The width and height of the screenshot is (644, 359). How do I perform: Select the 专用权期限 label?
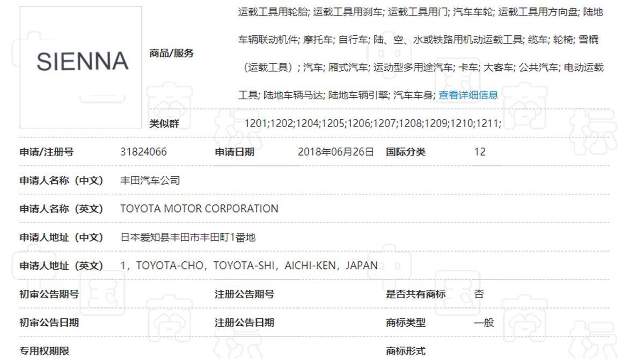pyautogui.click(x=45, y=351)
